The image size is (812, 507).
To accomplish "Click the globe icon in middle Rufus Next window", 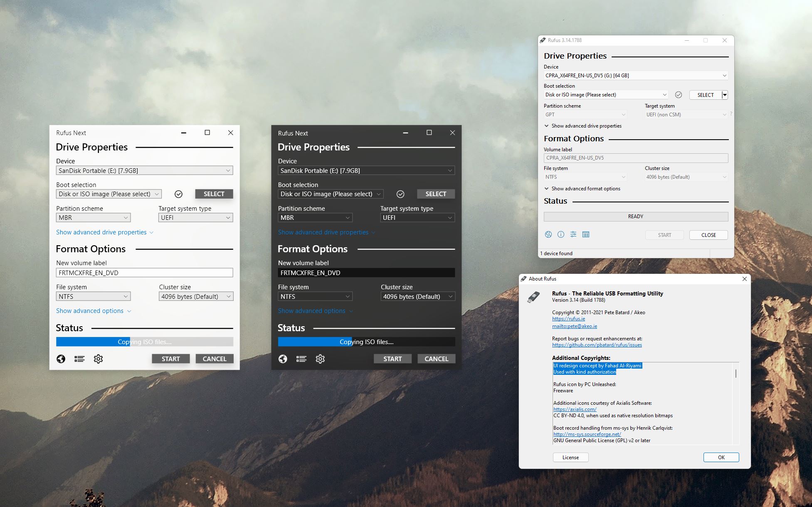I will (x=282, y=359).
